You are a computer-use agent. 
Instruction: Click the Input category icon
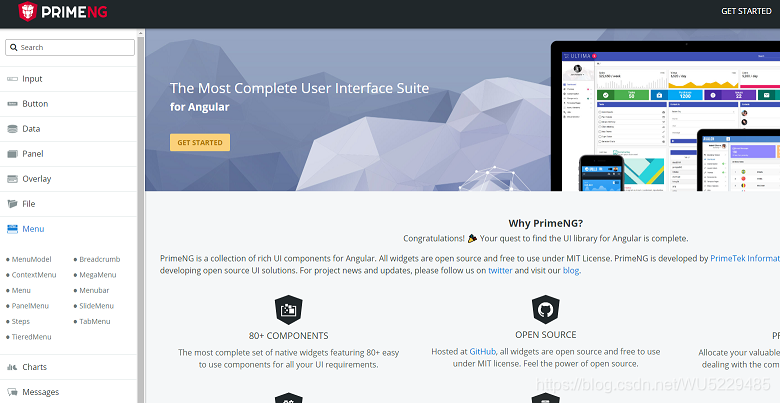(x=12, y=79)
